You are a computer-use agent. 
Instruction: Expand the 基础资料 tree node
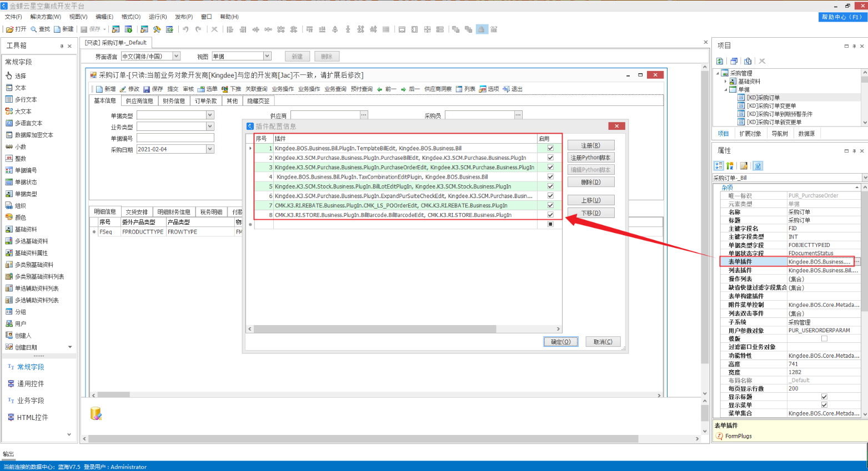point(725,81)
